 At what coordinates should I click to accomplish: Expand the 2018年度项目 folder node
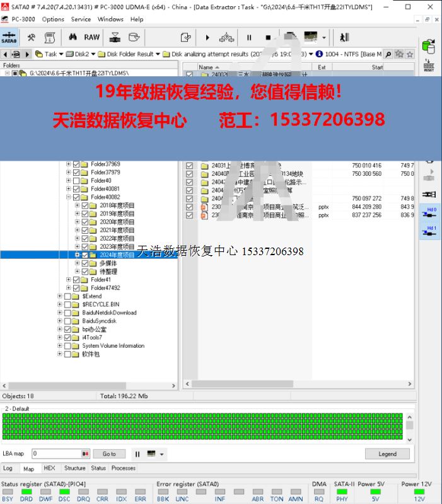point(77,205)
